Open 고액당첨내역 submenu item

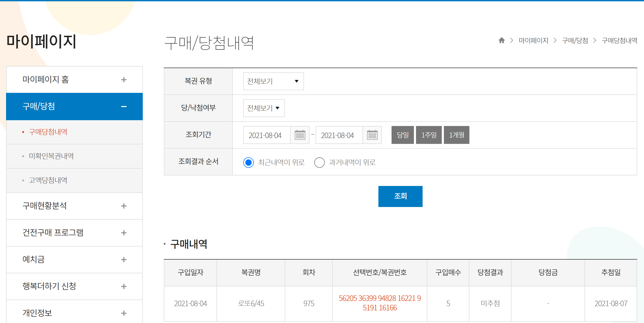(48, 180)
